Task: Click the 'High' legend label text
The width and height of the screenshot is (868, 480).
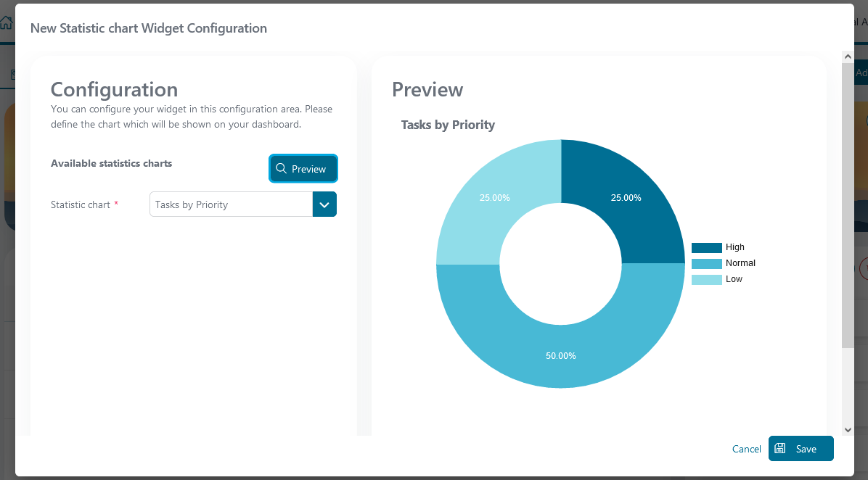Action: 735,247
